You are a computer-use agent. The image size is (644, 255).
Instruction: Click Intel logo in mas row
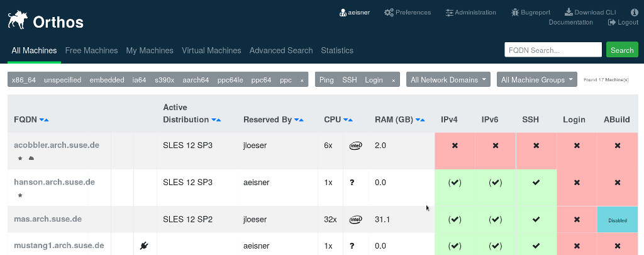click(356, 220)
